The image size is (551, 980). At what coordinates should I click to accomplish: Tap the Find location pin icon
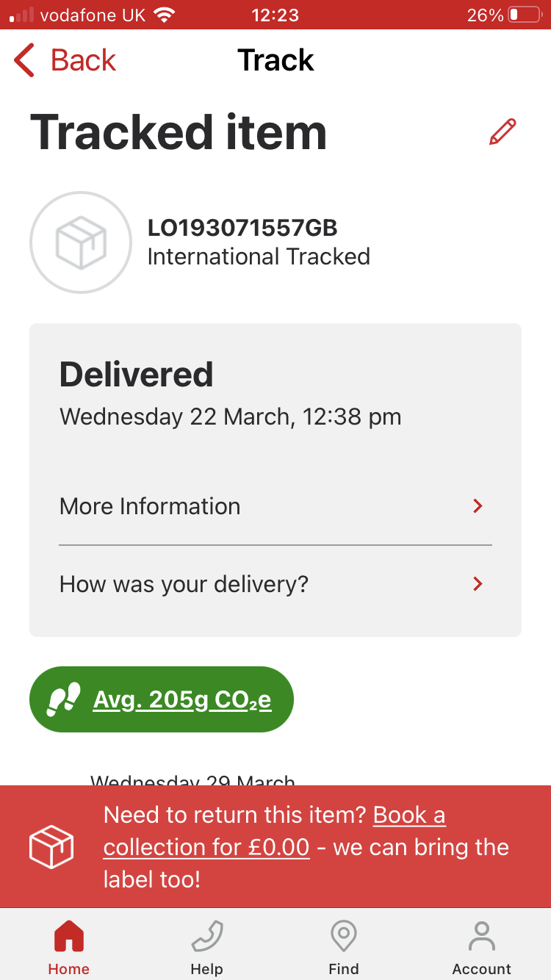[x=344, y=937]
